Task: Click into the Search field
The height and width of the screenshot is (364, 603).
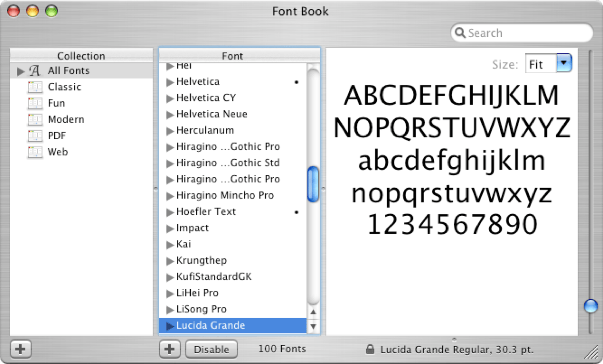Action: coord(522,33)
